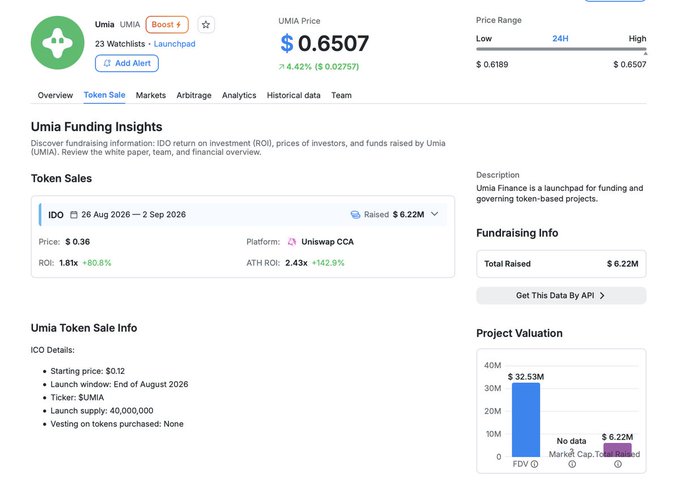This screenshot has width=680, height=490.
Task: Click the $ 32.53M FDV label
Action: pyautogui.click(x=526, y=377)
